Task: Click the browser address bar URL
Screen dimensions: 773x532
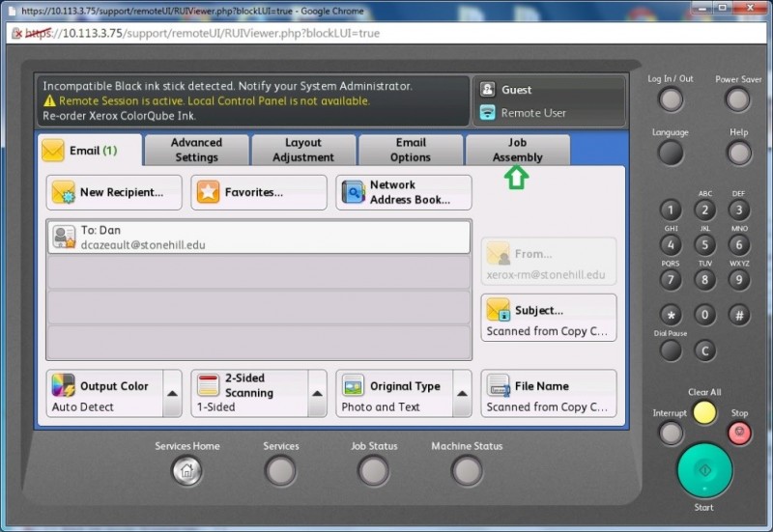Action: (x=202, y=34)
